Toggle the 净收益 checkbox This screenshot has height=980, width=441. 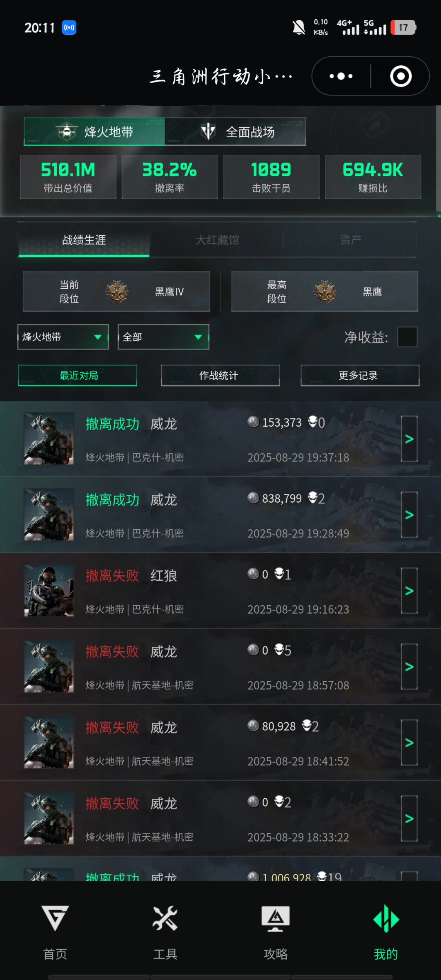coord(407,337)
